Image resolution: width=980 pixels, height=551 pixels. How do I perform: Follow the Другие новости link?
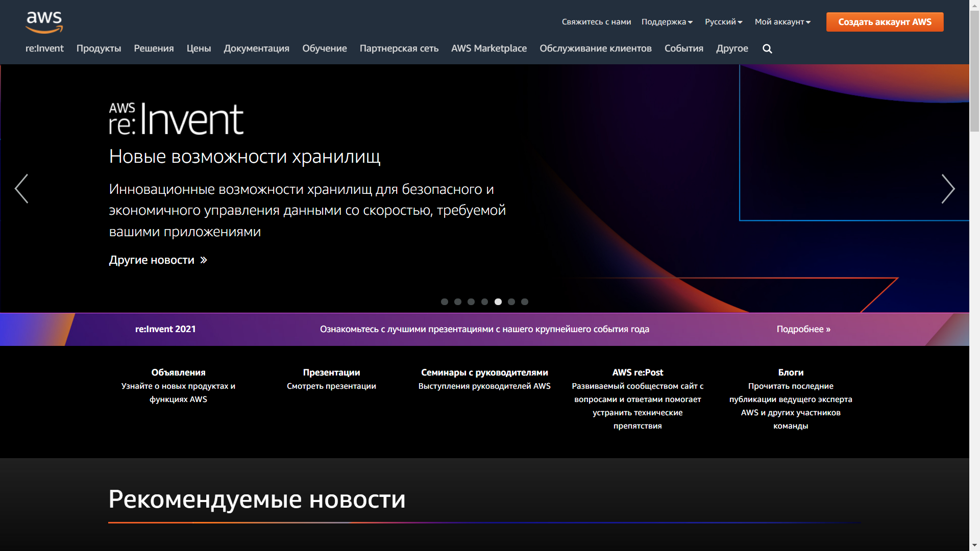(x=158, y=260)
